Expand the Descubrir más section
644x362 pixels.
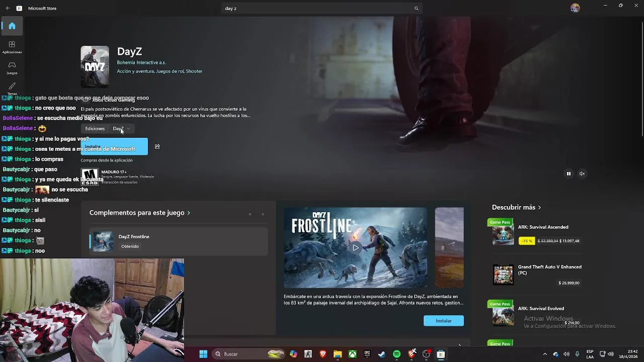(x=517, y=207)
